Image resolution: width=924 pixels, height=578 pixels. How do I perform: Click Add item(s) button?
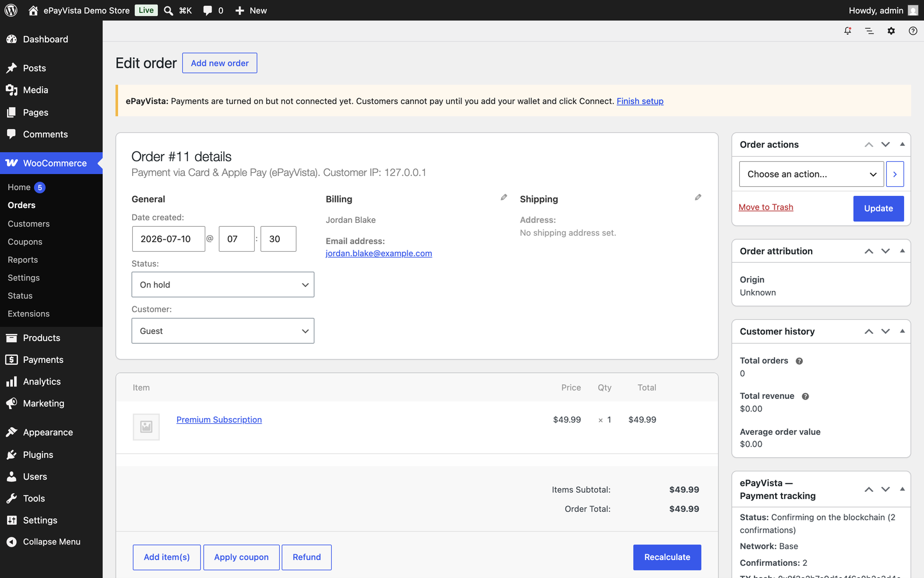click(x=167, y=557)
